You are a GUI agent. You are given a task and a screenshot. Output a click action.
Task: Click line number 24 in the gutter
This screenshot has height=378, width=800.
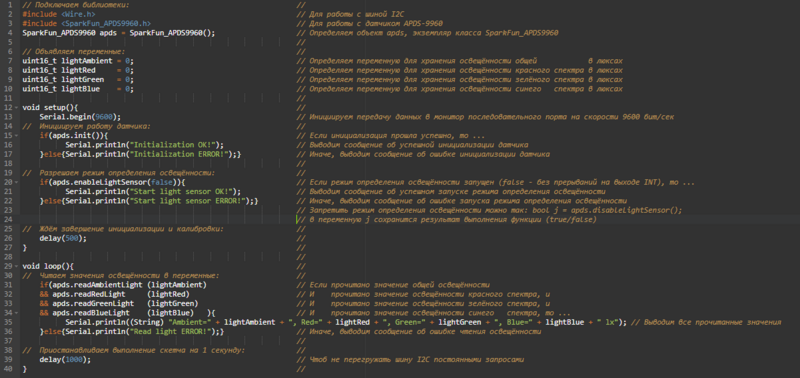[x=7, y=219]
